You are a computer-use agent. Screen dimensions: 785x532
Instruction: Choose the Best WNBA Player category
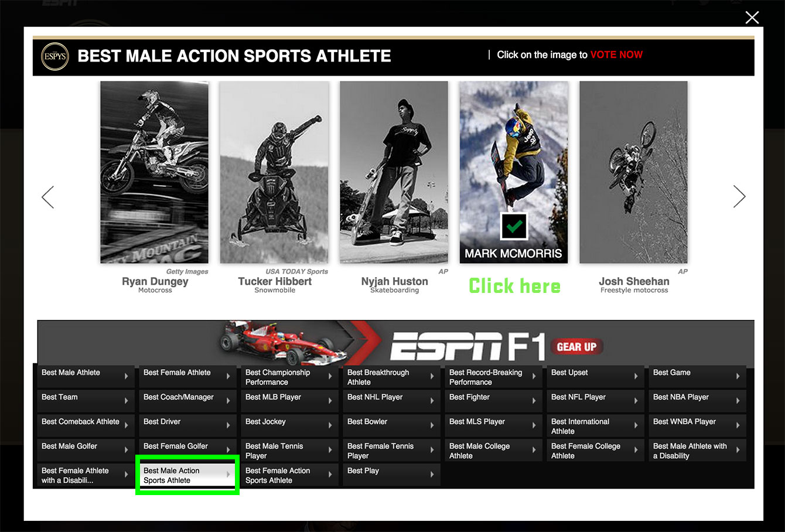[x=697, y=425]
